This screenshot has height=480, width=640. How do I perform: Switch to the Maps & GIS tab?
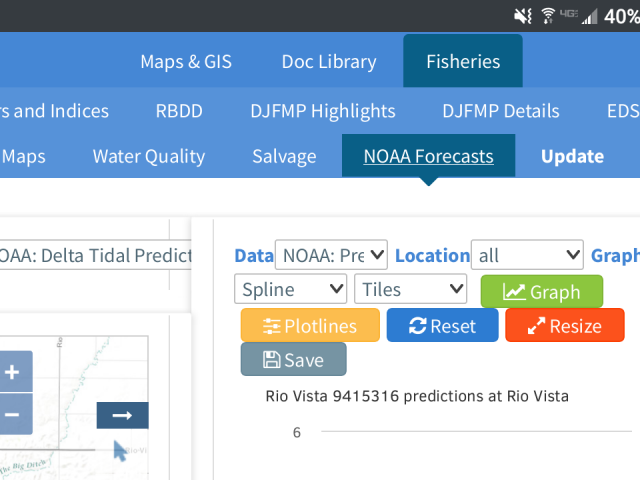186,62
